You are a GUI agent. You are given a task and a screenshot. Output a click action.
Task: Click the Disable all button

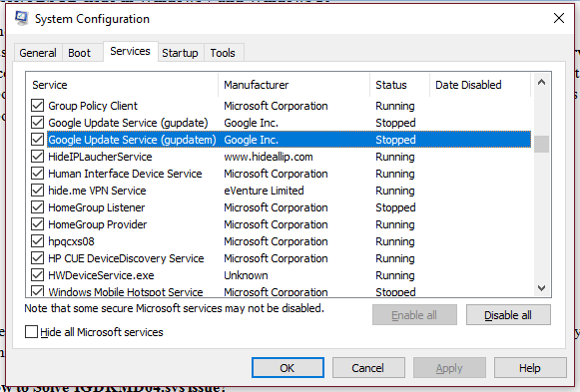(508, 315)
